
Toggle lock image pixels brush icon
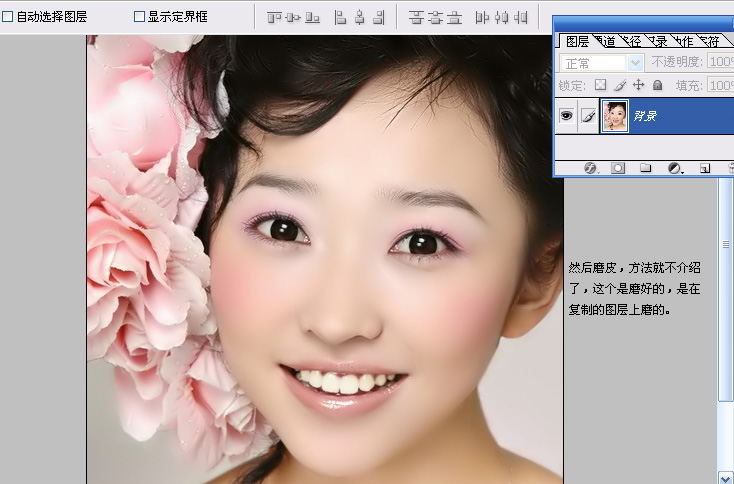(x=620, y=85)
